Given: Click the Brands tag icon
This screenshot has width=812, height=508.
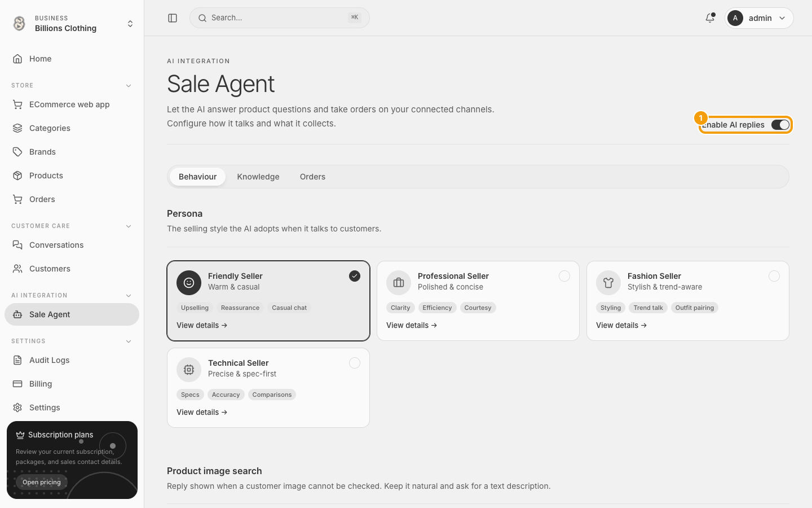Looking at the screenshot, I should pyautogui.click(x=17, y=152).
